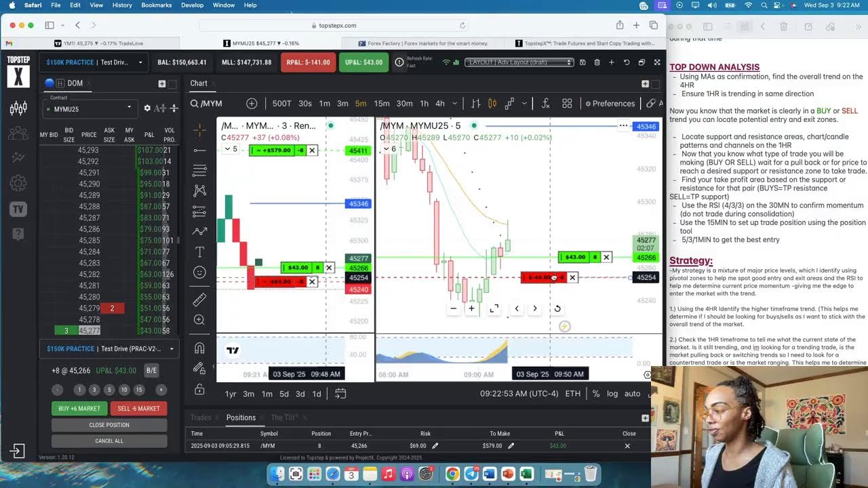Select the Fibonacci retracement tool
The image size is (868, 488).
pyautogui.click(x=199, y=170)
